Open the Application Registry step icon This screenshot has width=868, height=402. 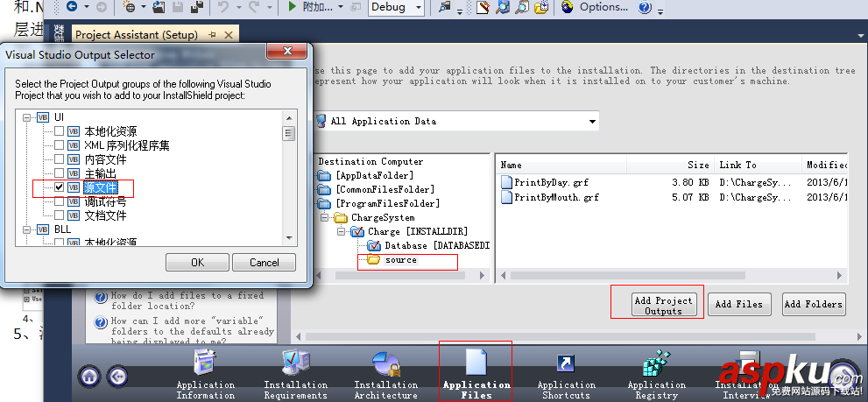(657, 363)
